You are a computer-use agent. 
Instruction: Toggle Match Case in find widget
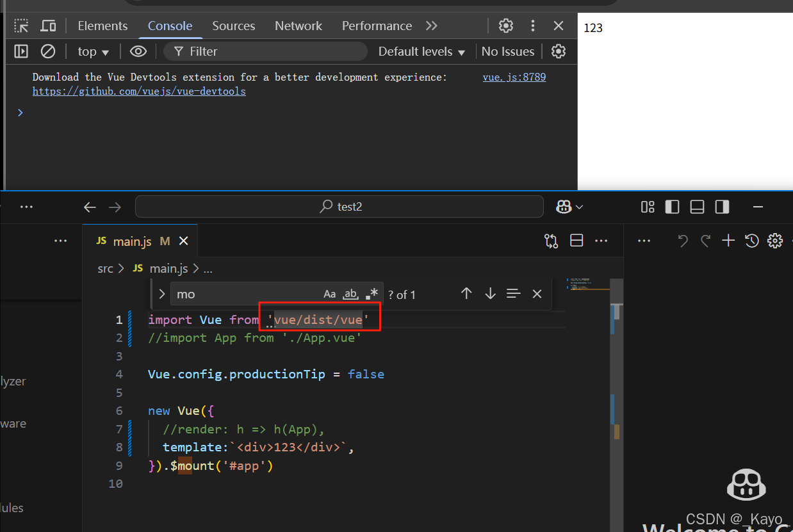329,294
